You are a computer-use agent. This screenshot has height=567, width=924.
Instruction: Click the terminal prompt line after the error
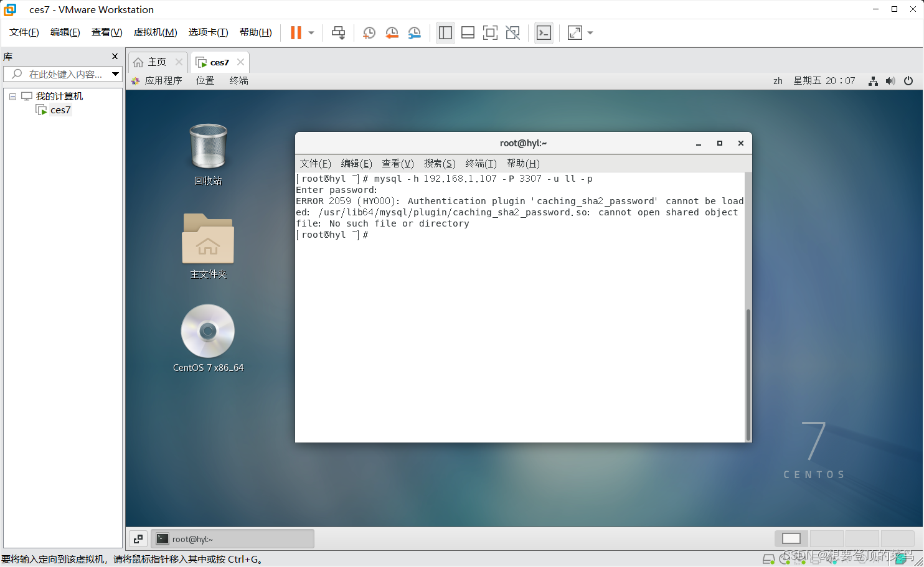click(x=332, y=235)
